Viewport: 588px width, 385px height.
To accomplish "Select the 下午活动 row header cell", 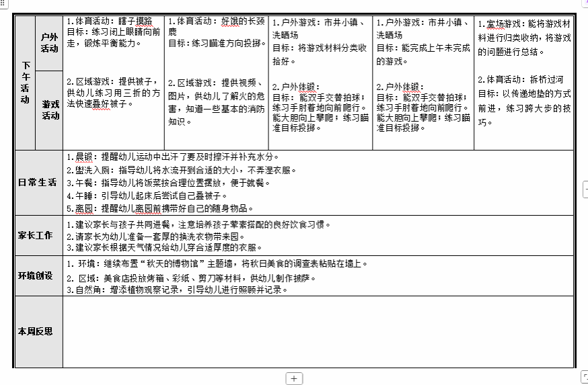I will (25, 83).
